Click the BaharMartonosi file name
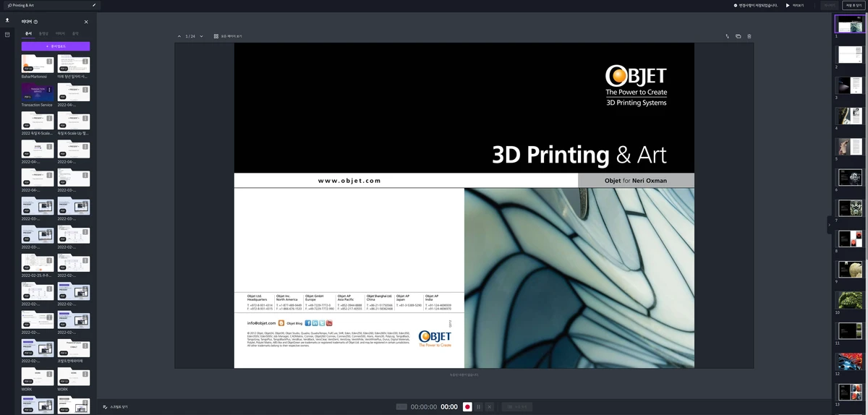The width and height of the screenshot is (868, 415). point(34,76)
